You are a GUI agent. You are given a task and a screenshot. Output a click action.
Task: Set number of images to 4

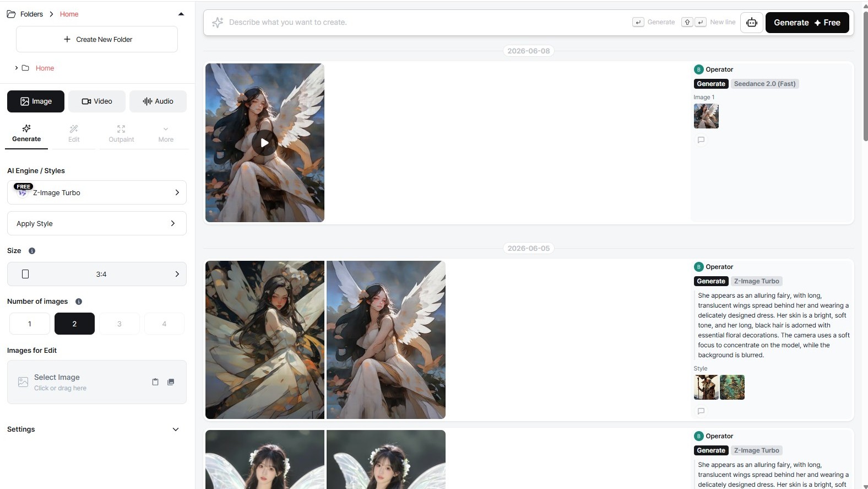[164, 324]
